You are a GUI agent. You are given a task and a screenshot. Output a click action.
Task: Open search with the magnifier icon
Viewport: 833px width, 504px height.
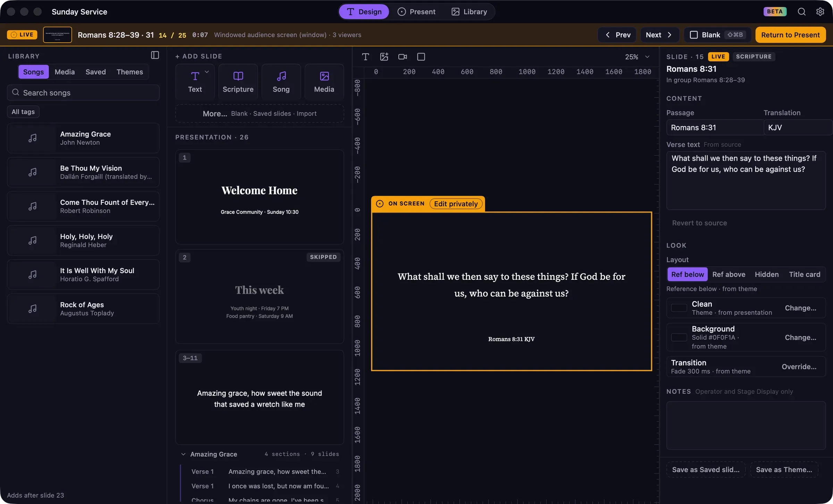click(801, 11)
